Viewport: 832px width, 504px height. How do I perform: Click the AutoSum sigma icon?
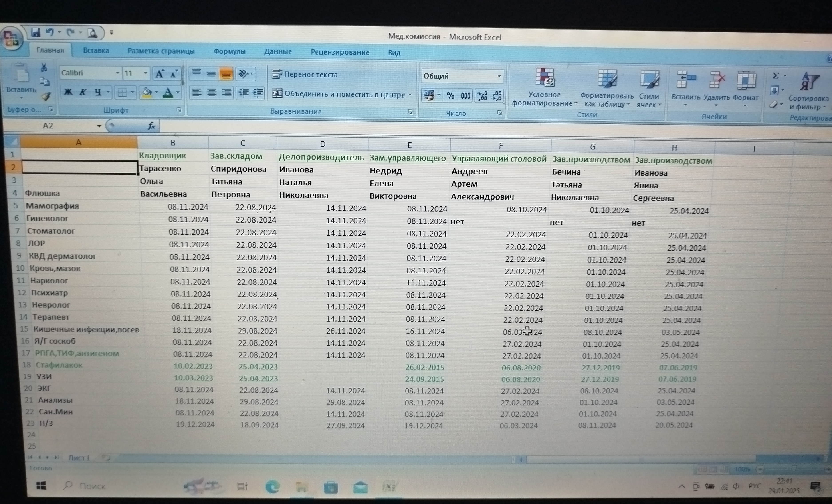(776, 76)
